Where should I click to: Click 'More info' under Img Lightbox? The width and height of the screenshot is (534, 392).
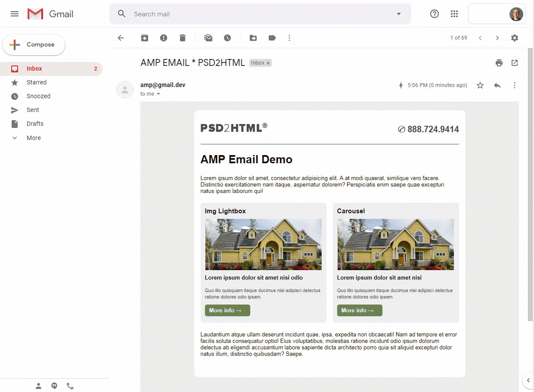tap(227, 310)
